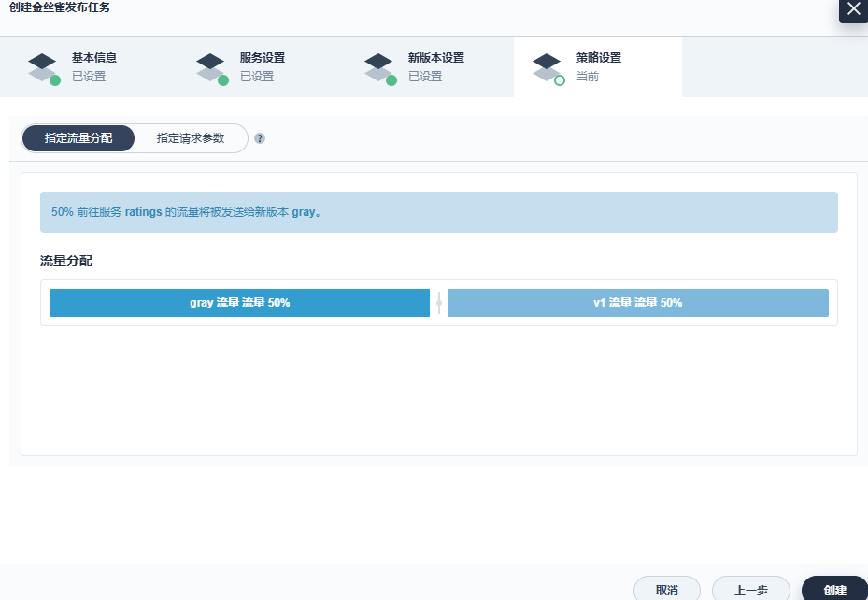This screenshot has width=868, height=600.
Task: Select the 指定流量分配 mode toggle
Action: pyautogui.click(x=78, y=138)
